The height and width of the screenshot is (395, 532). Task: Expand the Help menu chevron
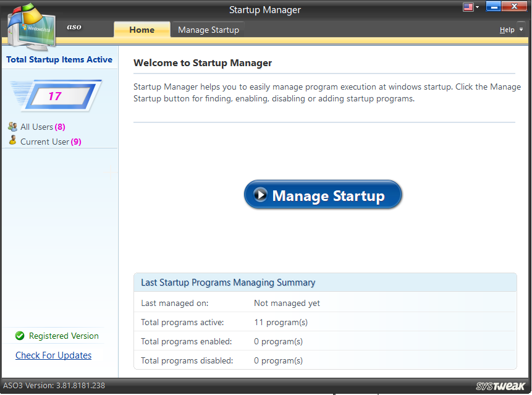point(521,30)
